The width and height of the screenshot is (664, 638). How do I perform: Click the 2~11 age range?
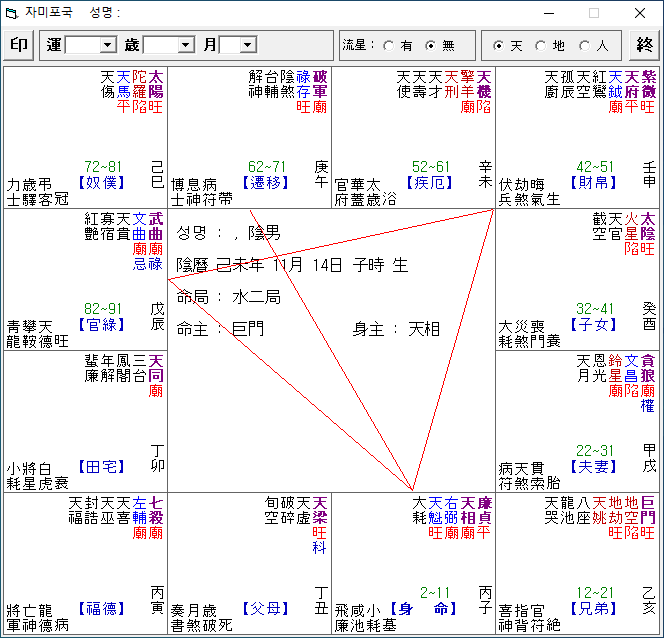coord(435,593)
